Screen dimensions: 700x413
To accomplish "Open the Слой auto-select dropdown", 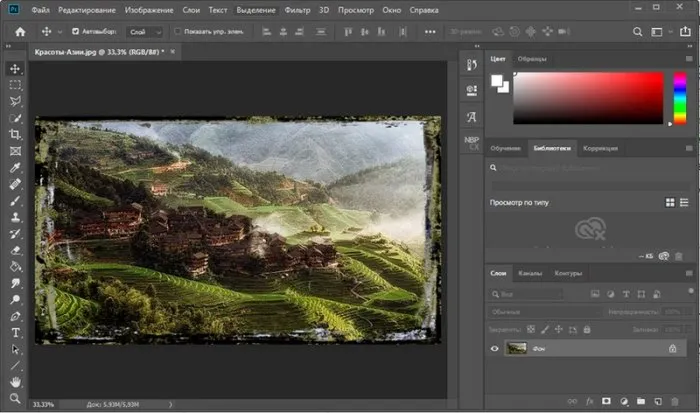I will tap(145, 32).
